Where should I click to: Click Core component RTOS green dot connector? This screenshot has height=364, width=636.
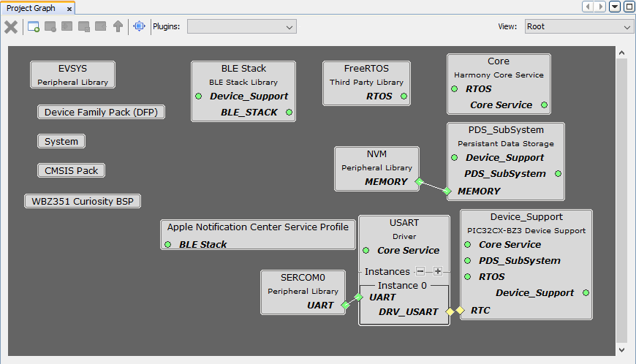point(454,88)
